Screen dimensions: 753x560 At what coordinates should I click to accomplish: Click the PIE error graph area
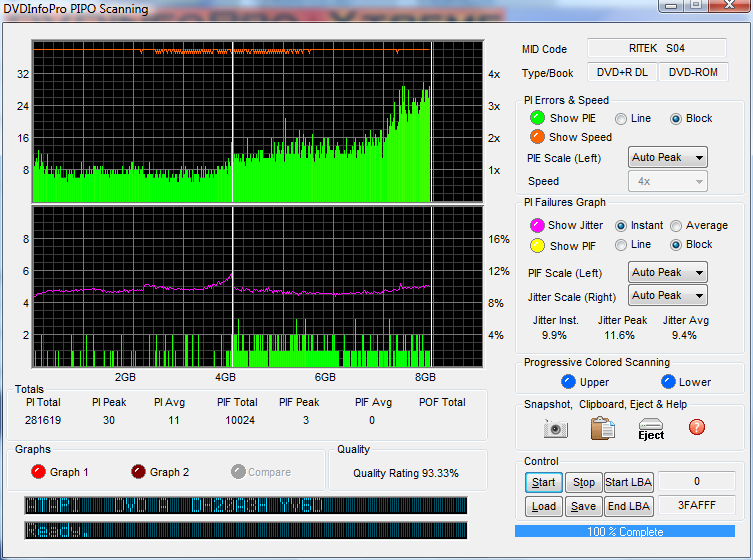click(257, 122)
